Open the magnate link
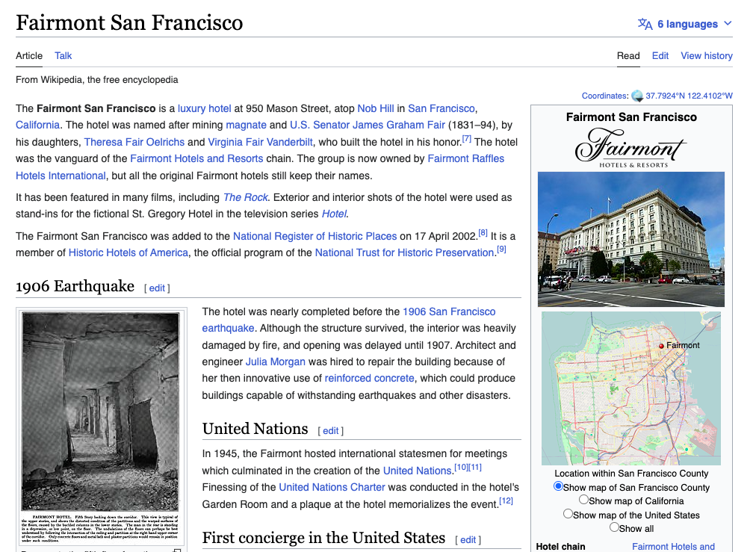The width and height of the screenshot is (756, 552). [246, 125]
